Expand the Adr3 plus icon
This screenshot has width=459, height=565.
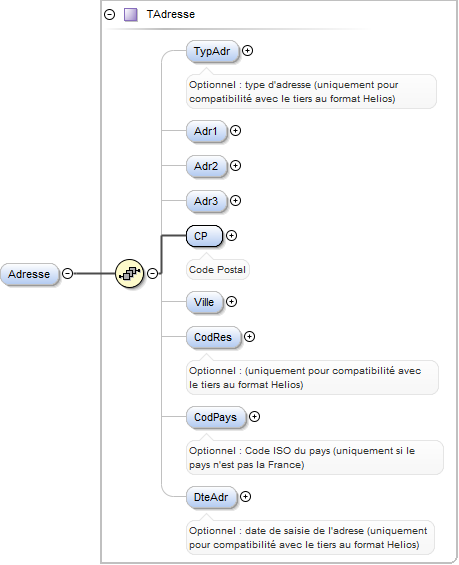235,200
